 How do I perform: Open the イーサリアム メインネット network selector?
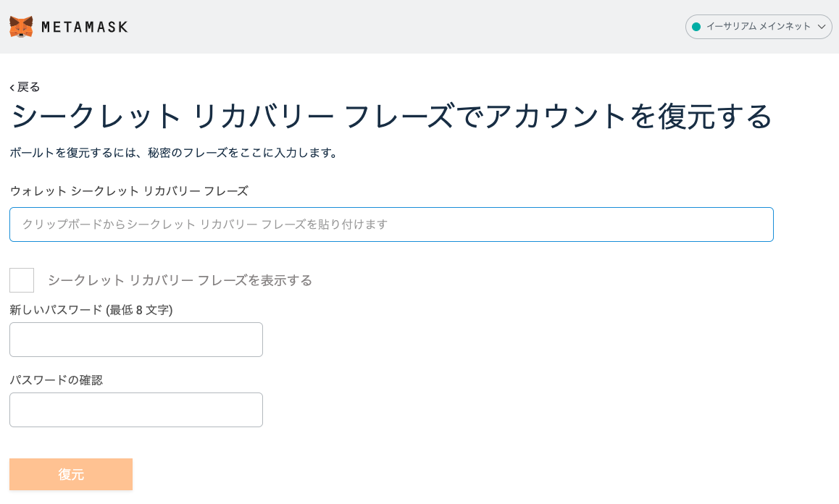(x=758, y=27)
